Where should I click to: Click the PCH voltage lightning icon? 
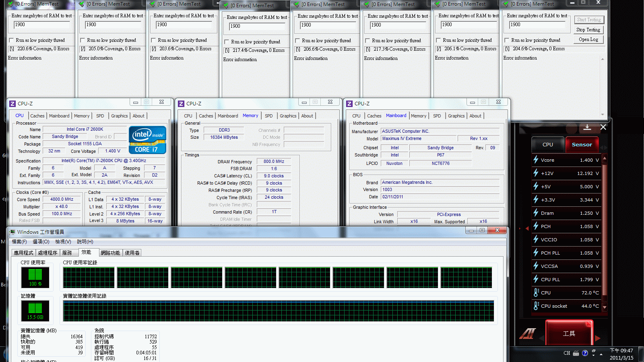tap(536, 226)
